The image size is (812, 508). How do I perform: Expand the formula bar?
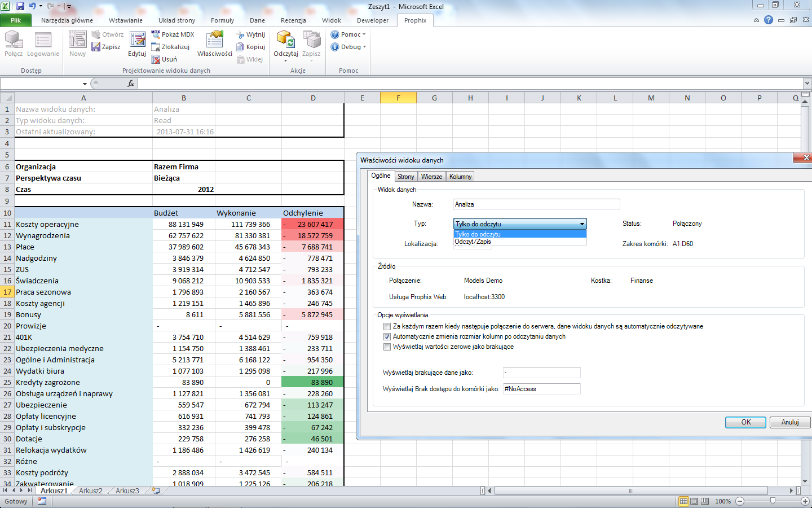click(x=806, y=84)
